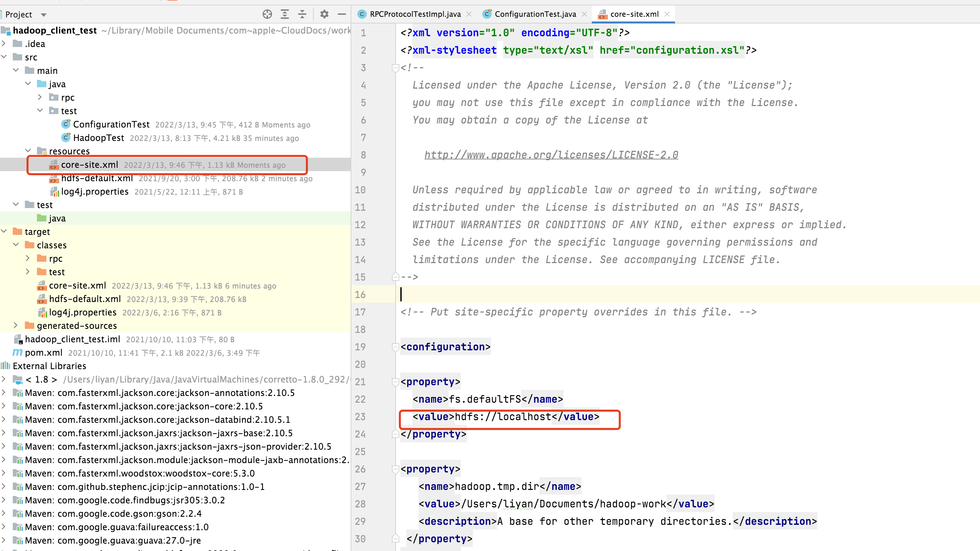Fold the first property tag at line 21
Viewport: 980px width, 551px height.
(x=395, y=382)
